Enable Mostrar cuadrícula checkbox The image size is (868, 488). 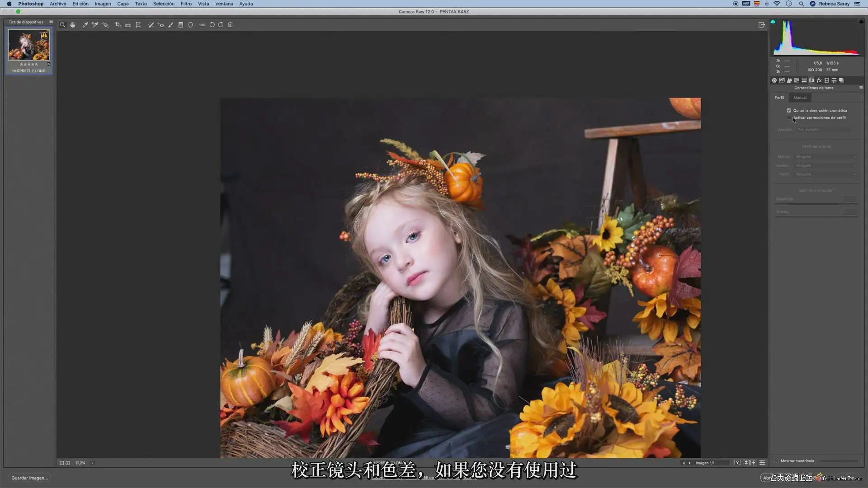pyautogui.click(x=777, y=461)
